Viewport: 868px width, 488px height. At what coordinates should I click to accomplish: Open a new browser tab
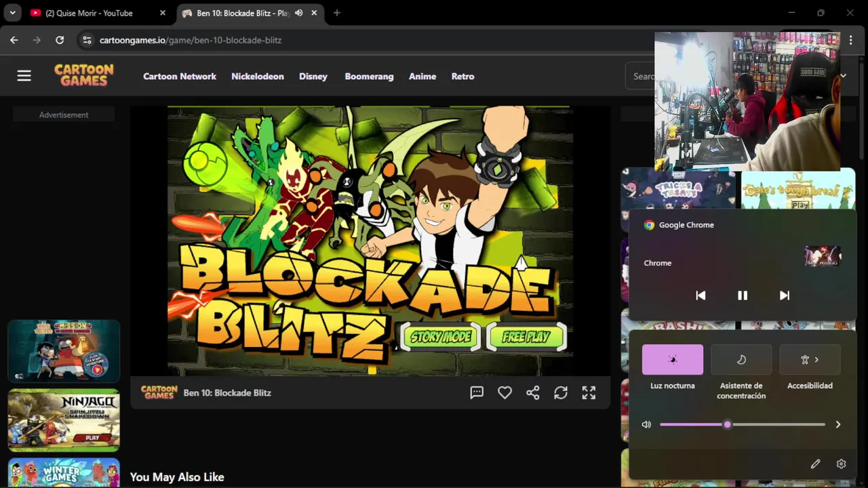337,13
